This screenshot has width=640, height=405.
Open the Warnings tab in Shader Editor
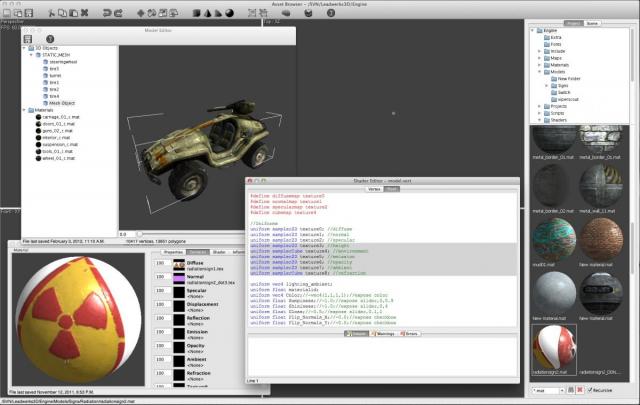[381, 333]
